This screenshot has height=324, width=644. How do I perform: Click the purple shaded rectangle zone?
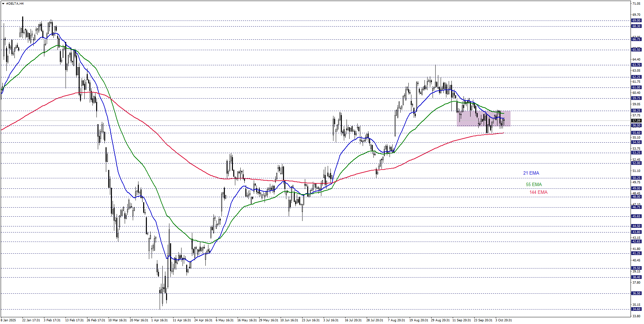pos(483,118)
